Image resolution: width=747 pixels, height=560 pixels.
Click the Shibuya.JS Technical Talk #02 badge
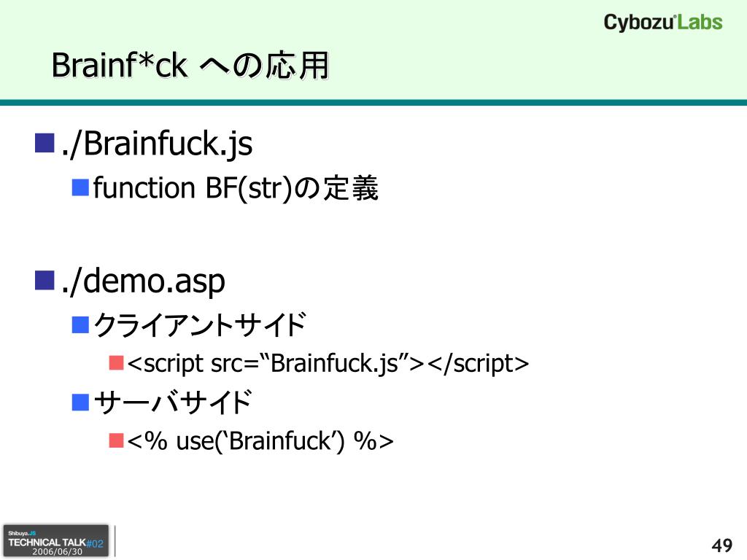tap(56, 541)
